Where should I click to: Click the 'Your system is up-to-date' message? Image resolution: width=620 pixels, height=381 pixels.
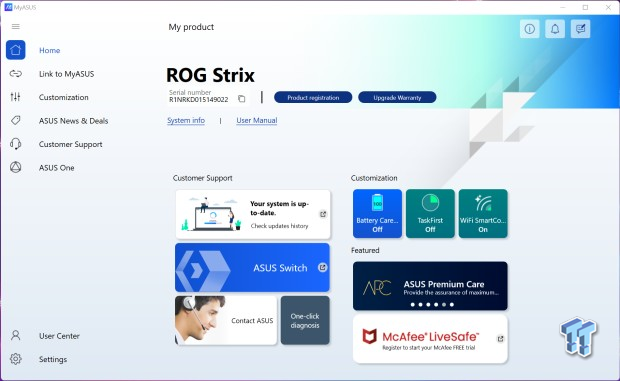[279, 208]
